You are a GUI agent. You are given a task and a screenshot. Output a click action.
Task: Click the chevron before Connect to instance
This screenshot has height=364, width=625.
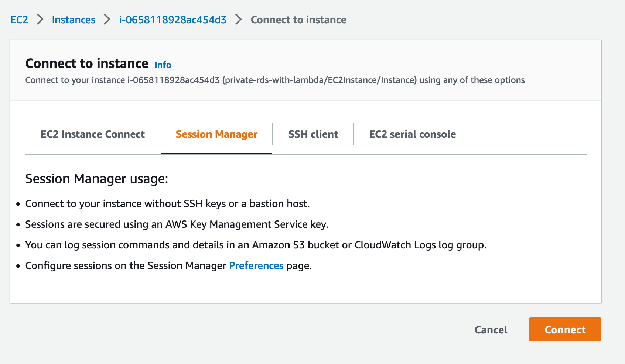pos(238,20)
